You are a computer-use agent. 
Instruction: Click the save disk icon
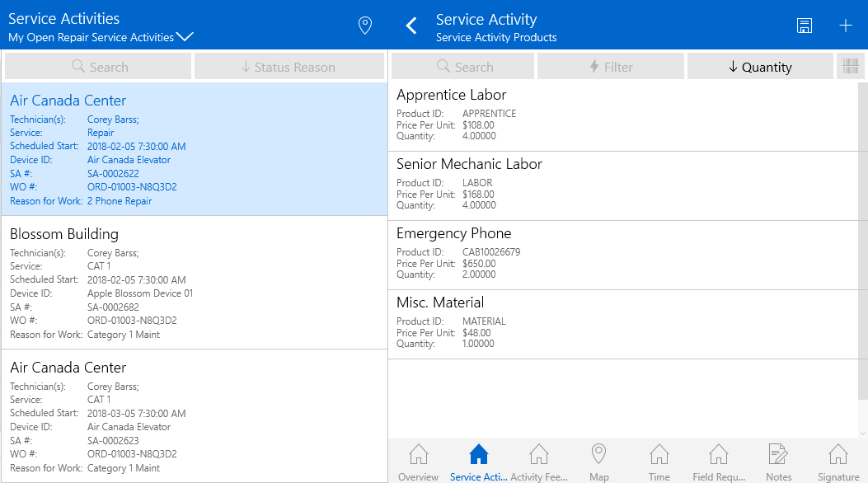[x=805, y=26]
